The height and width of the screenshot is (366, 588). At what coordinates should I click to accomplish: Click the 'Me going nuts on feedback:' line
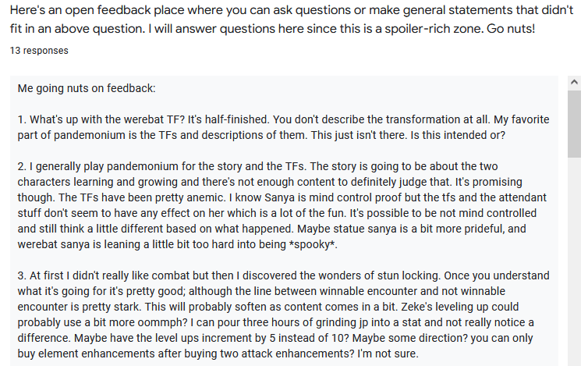click(x=87, y=88)
